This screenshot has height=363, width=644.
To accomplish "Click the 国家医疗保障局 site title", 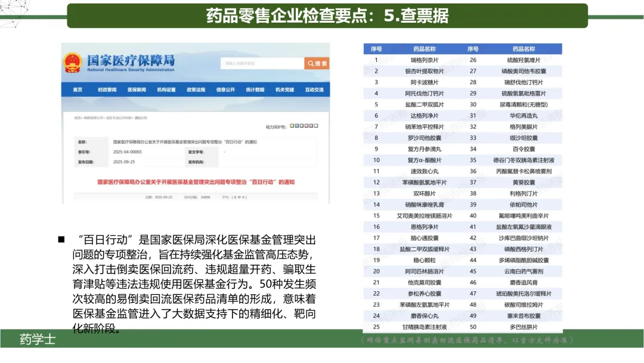I will (x=131, y=60).
